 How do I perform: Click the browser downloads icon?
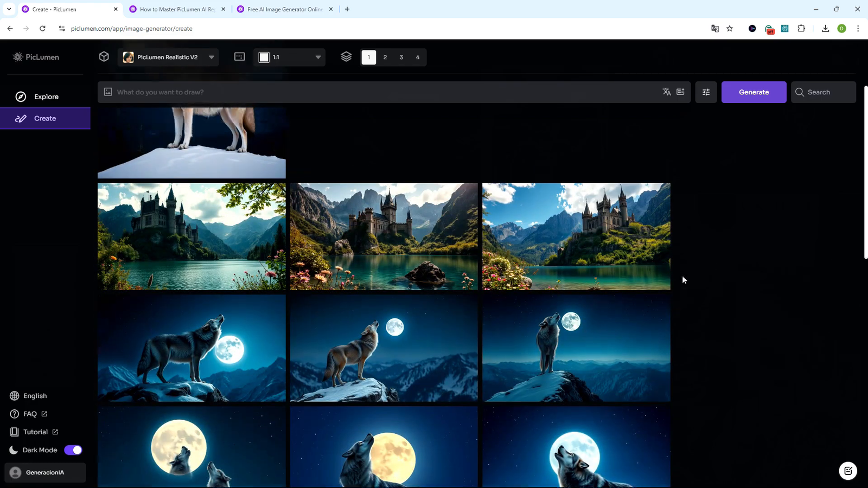[825, 28]
